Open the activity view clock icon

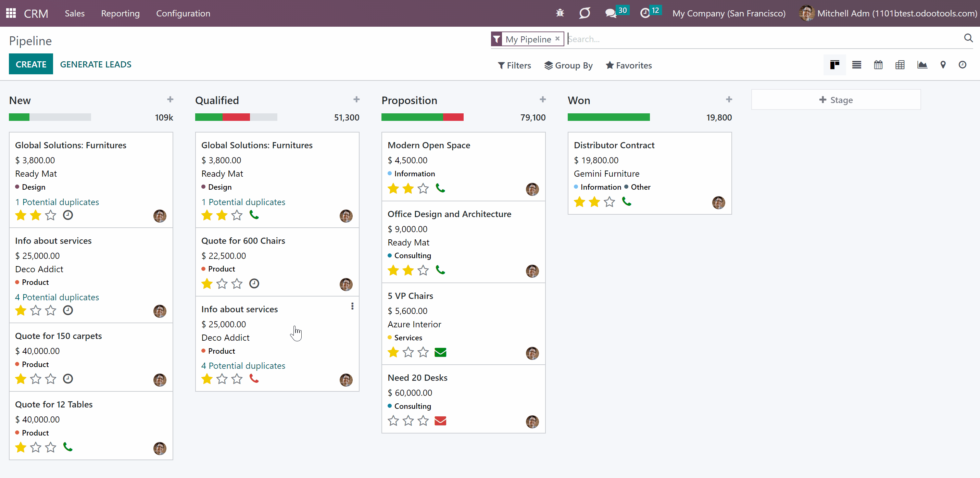coord(962,65)
